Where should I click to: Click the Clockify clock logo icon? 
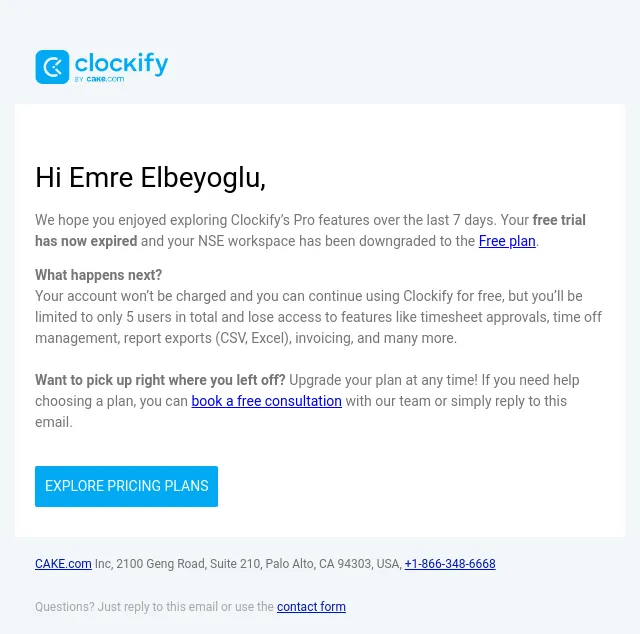[52, 67]
